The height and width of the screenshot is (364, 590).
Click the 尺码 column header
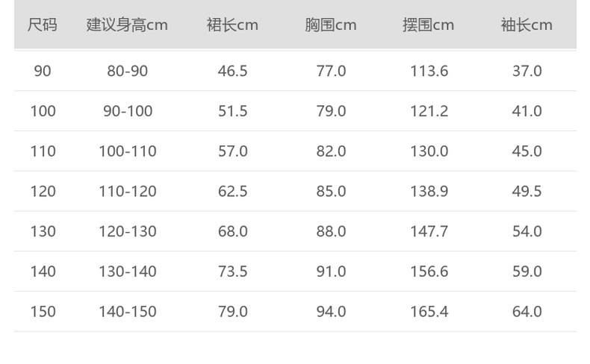43,25
